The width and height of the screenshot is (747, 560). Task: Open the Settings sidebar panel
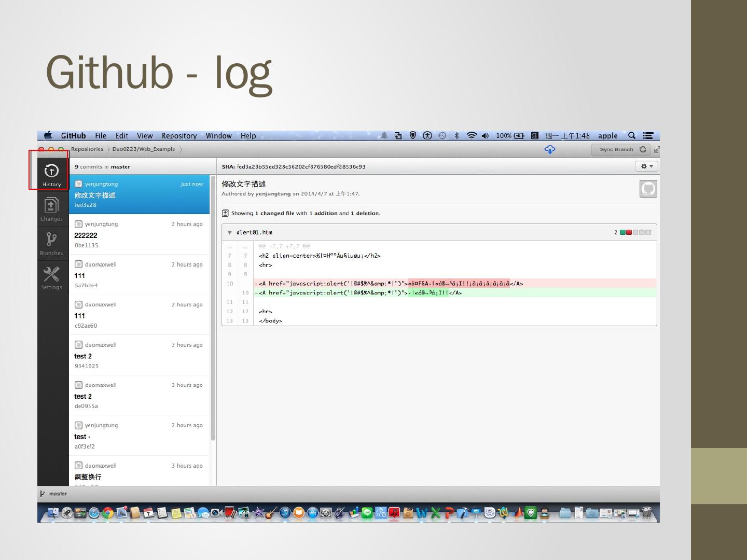pos(51,277)
